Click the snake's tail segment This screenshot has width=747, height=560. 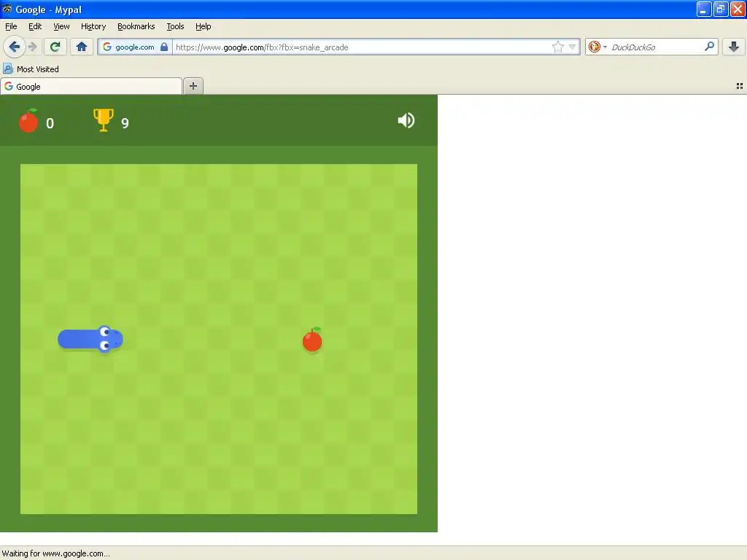point(69,339)
